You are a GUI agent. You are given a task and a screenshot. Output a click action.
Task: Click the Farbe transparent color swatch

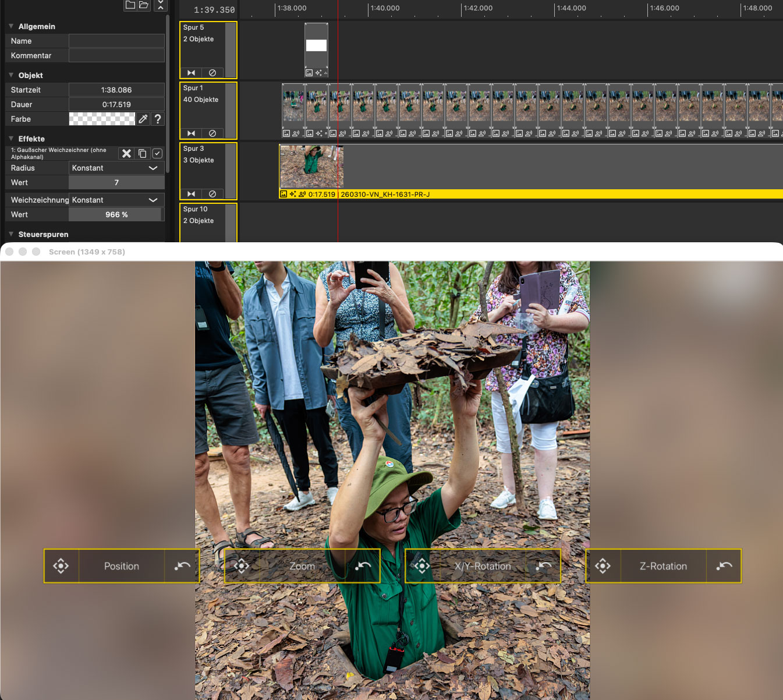[x=102, y=119]
